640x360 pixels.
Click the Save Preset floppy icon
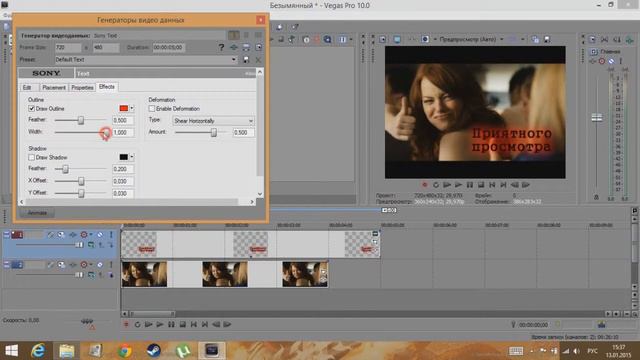click(x=246, y=60)
